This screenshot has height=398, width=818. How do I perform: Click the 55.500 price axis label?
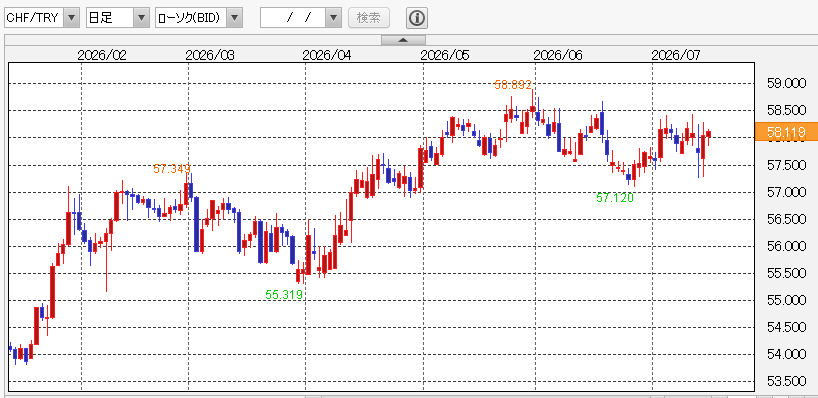tap(786, 273)
